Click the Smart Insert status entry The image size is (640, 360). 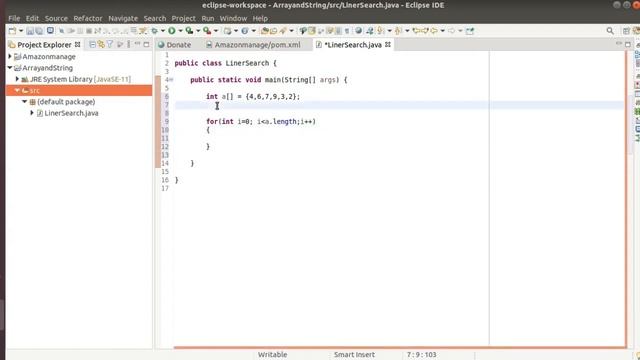click(x=354, y=355)
